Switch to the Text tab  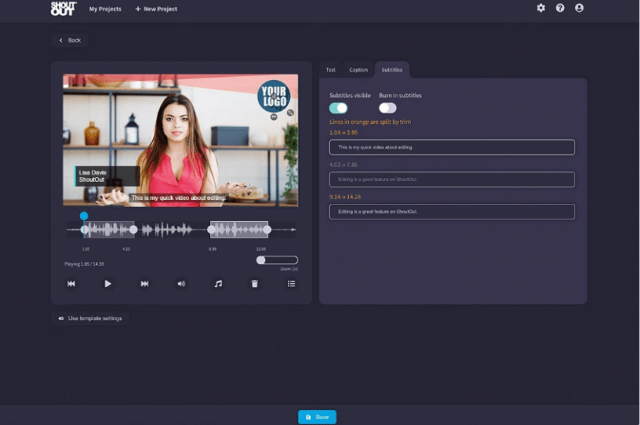coord(331,70)
